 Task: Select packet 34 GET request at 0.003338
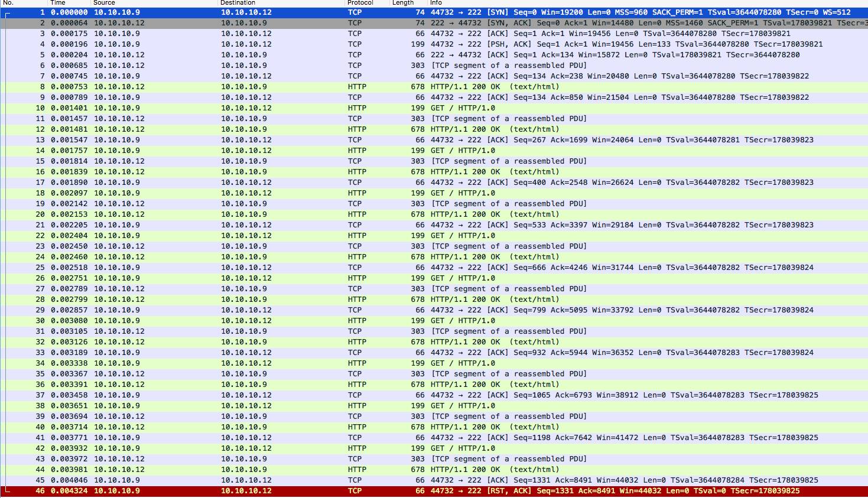tap(434, 363)
